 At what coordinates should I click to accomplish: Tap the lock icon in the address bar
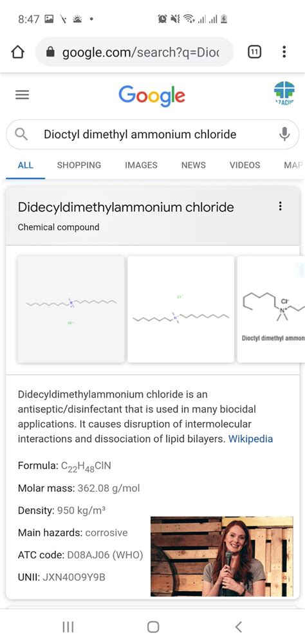tap(50, 51)
